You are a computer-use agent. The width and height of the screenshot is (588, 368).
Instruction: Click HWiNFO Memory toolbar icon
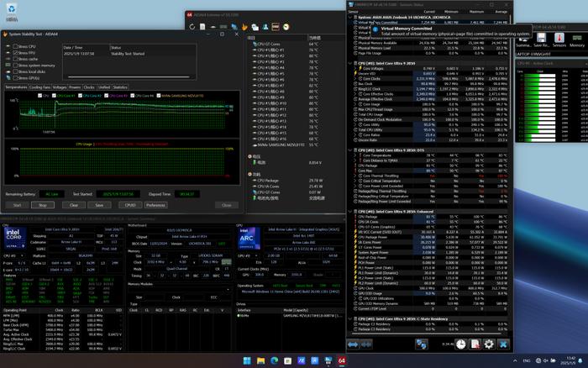(x=577, y=39)
